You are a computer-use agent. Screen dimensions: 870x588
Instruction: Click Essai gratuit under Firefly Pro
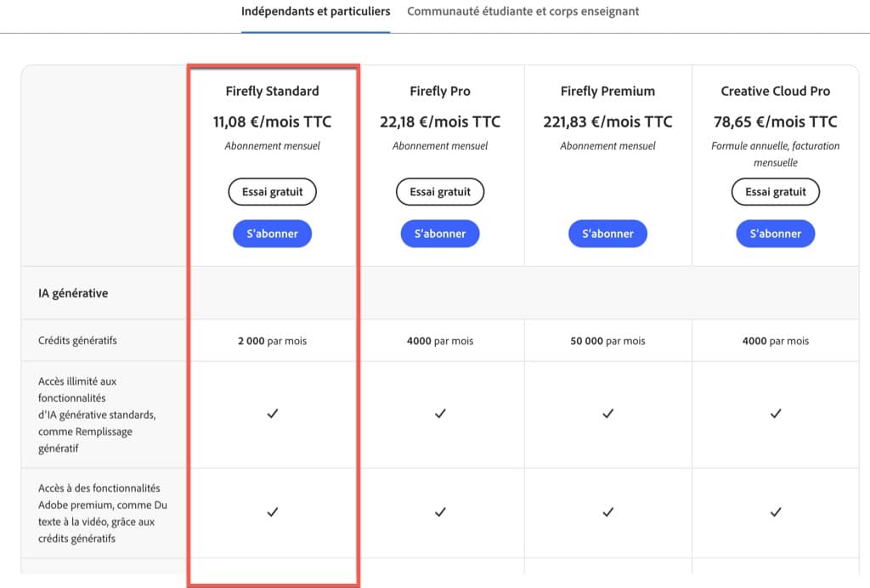tap(439, 192)
